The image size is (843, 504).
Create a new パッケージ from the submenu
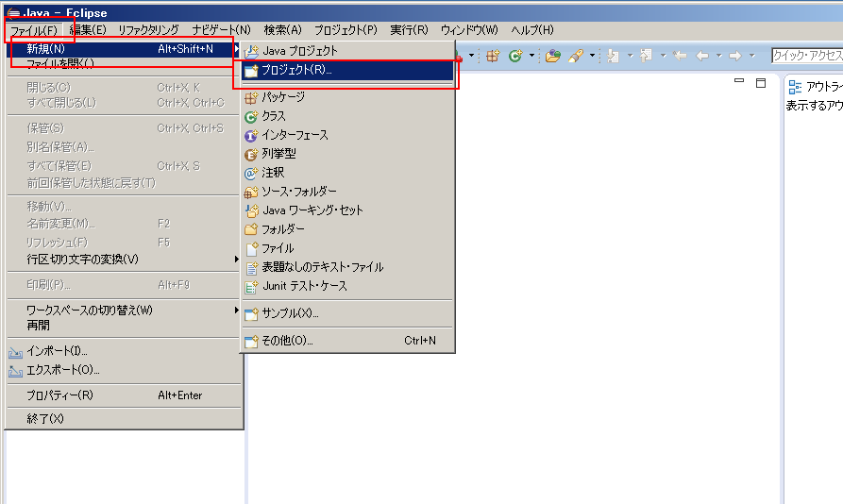pos(347,97)
